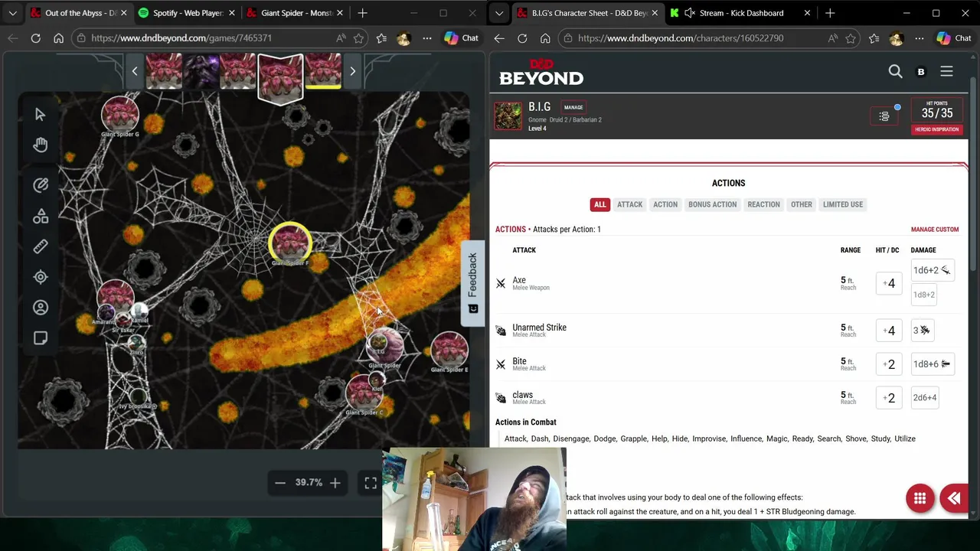Roll claws 2d6+4 damage

[925, 398]
